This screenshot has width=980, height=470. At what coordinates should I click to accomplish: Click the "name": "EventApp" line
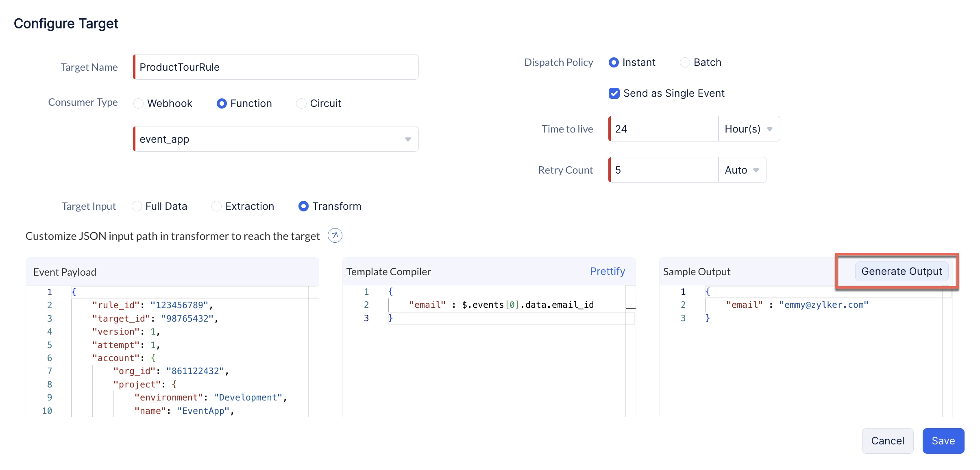184,411
